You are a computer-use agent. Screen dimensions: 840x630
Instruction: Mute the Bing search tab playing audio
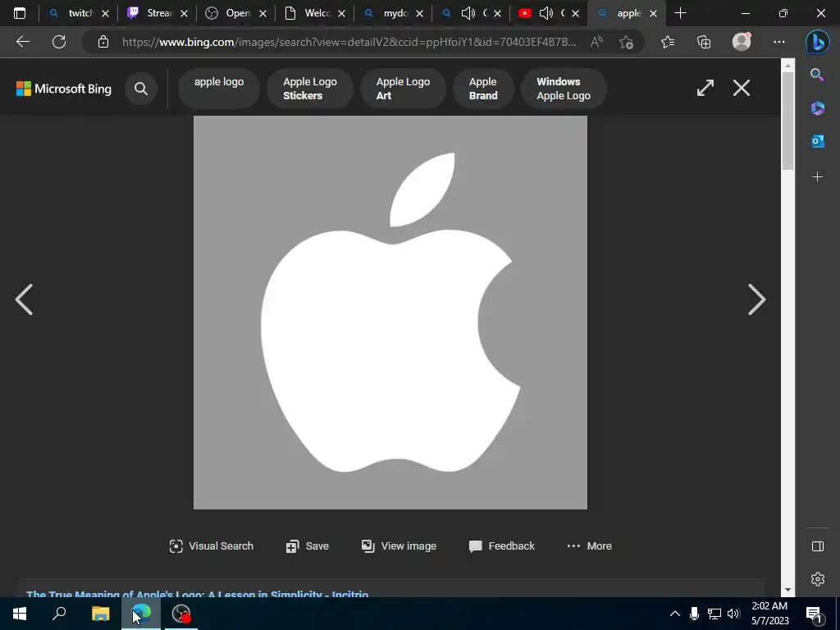coord(468,13)
